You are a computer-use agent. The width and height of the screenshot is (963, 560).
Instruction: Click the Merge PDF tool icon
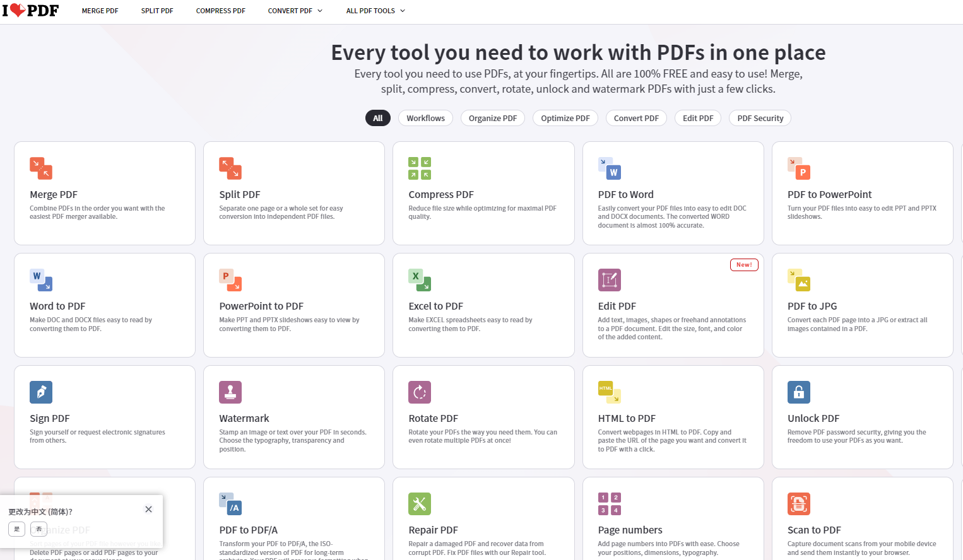pos(41,168)
